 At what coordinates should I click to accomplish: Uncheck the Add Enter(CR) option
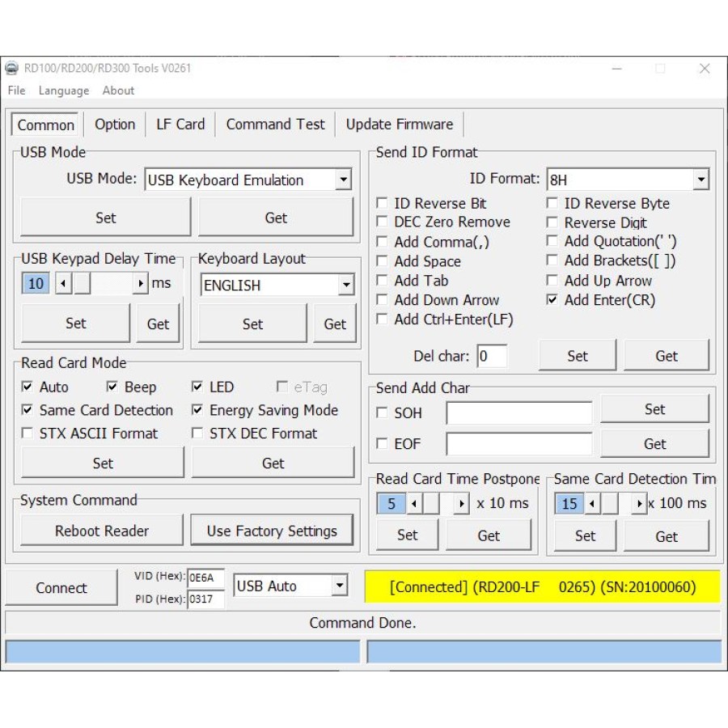pos(552,300)
